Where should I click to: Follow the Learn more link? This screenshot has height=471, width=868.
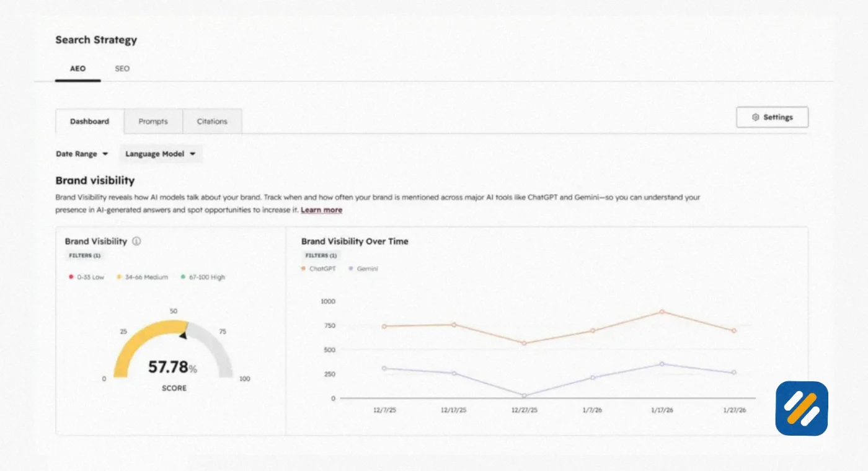[321, 210]
